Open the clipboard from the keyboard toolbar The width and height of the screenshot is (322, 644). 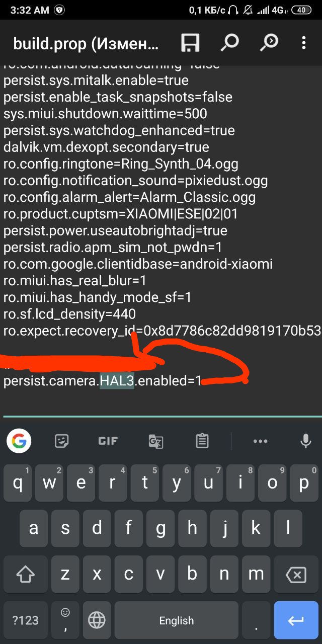pos(202,441)
